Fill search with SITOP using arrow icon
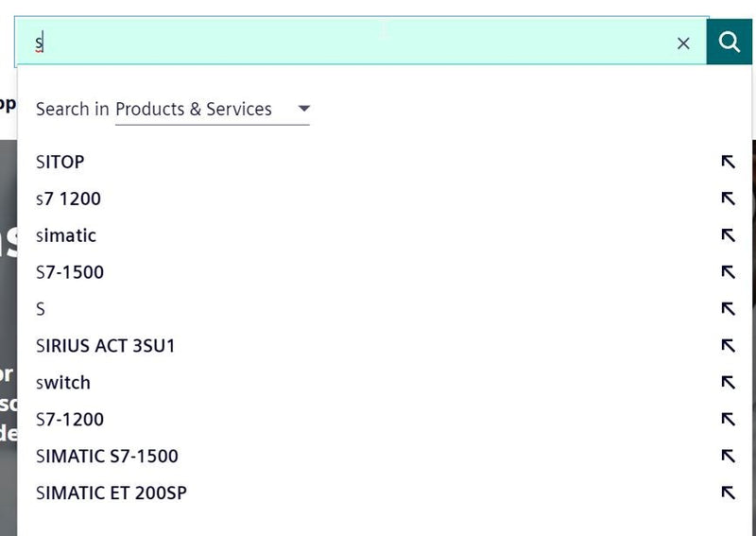This screenshot has height=536, width=756. pyautogui.click(x=728, y=162)
